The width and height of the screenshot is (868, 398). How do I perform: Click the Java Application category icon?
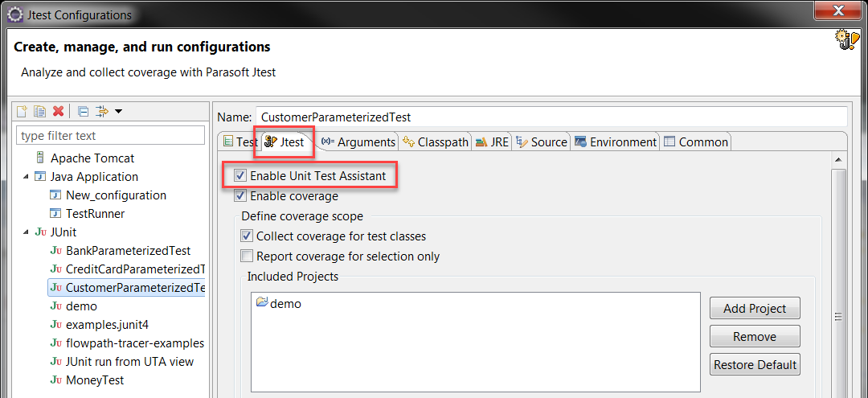click(40, 177)
